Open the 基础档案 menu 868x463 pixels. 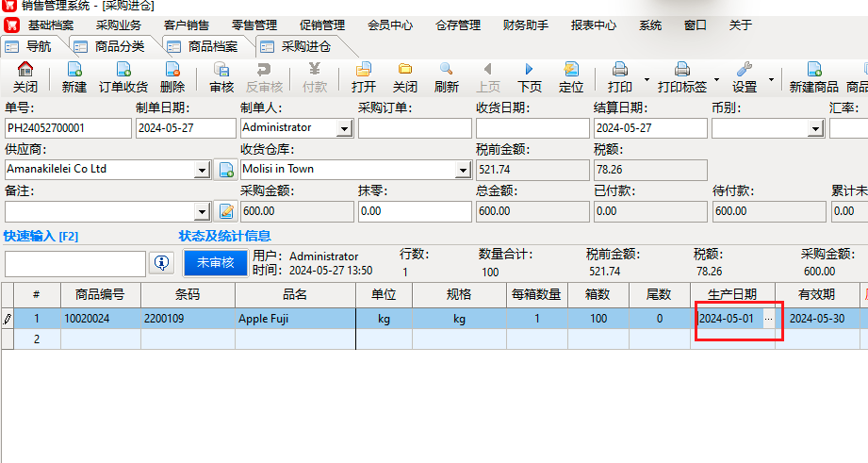coord(50,25)
